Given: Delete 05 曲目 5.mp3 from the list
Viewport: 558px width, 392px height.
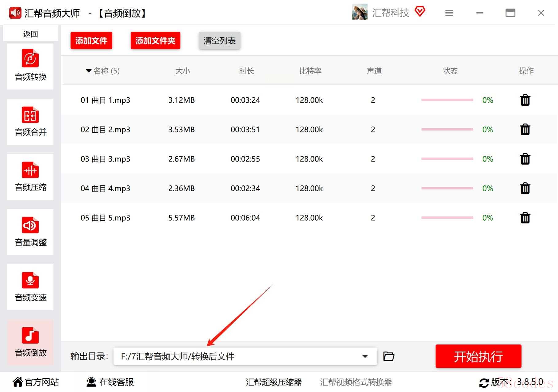Looking at the screenshot, I should [525, 218].
